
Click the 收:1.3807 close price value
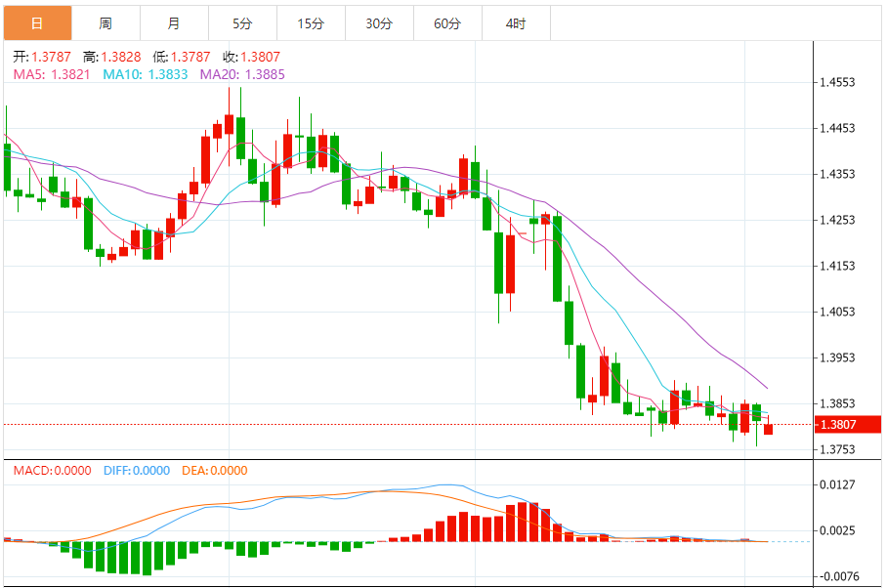251,57
